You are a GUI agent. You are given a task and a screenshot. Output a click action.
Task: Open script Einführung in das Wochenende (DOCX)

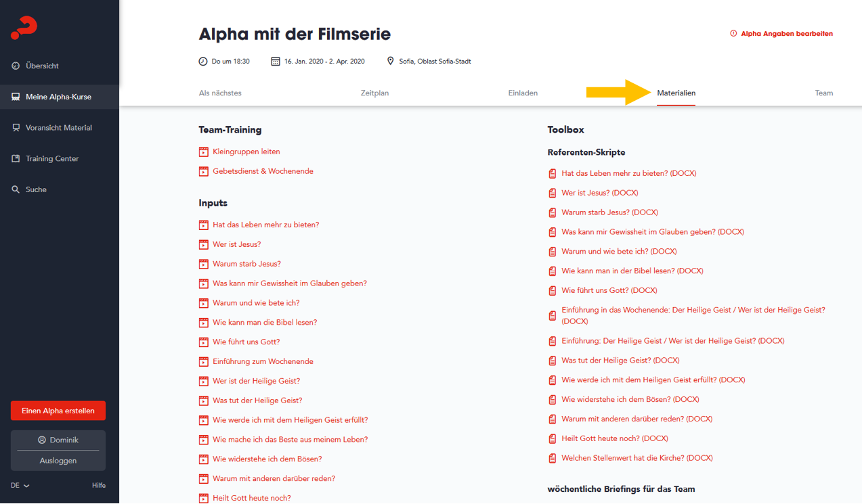(693, 316)
